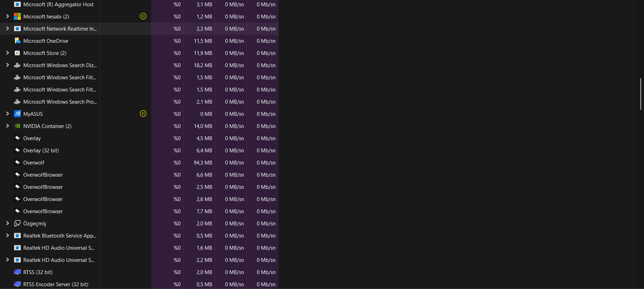
Task: Click the suspended status icon for Microsoft hesabı
Action: (x=143, y=16)
